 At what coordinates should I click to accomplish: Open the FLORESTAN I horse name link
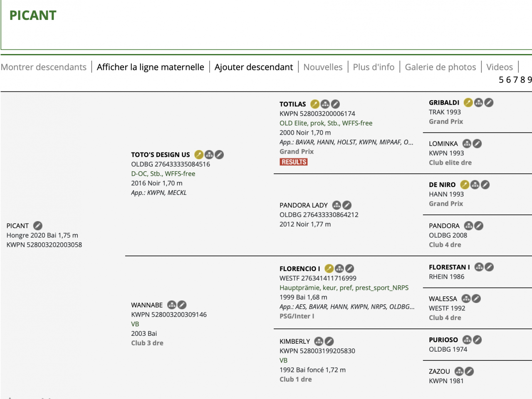pyautogui.click(x=449, y=267)
